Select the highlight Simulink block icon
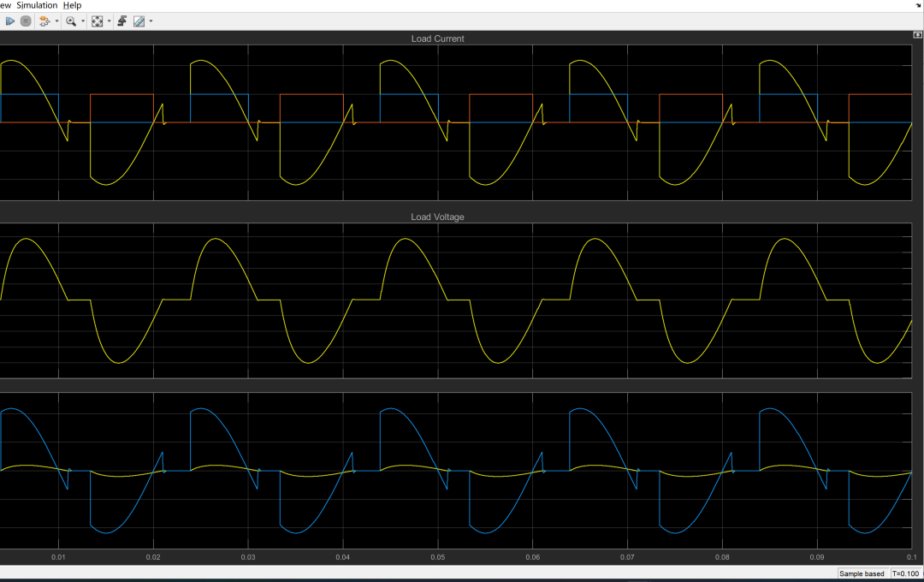Screen dimensions: 924x582 pos(44,21)
